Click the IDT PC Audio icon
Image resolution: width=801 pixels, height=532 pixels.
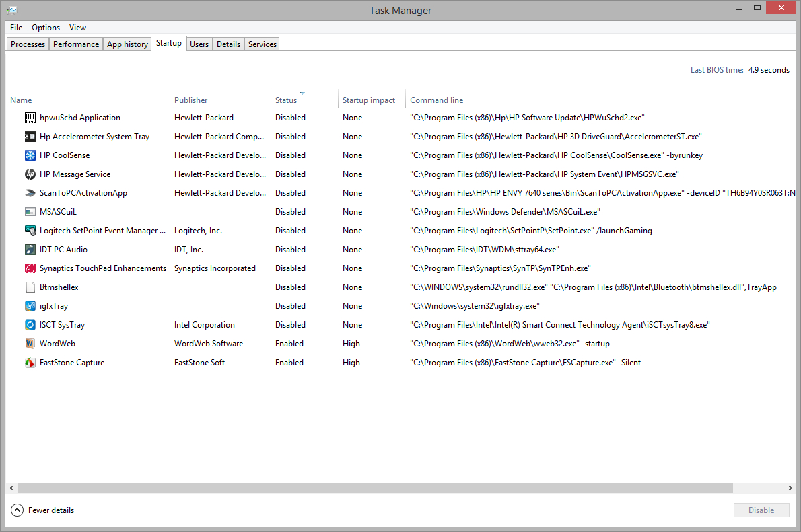(x=30, y=250)
